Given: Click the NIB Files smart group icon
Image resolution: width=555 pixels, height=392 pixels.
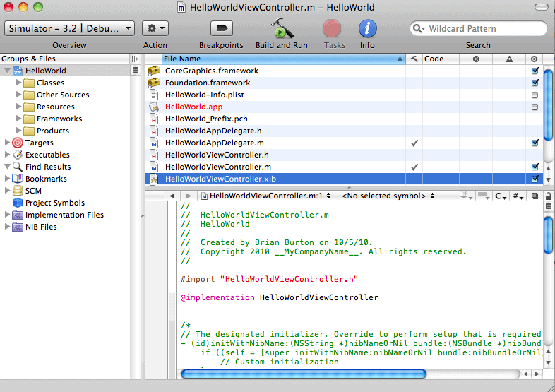Looking at the screenshot, I should click(x=18, y=227).
